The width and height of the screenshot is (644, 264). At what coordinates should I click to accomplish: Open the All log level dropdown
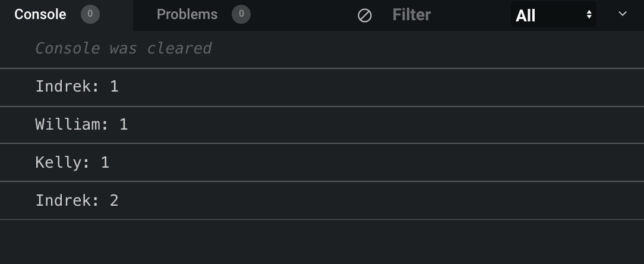click(553, 15)
